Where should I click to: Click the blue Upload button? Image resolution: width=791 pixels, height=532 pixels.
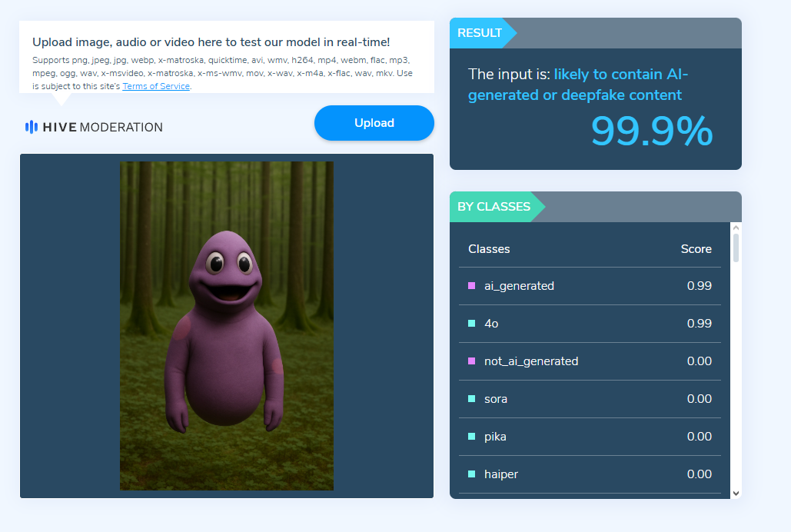tap(374, 123)
